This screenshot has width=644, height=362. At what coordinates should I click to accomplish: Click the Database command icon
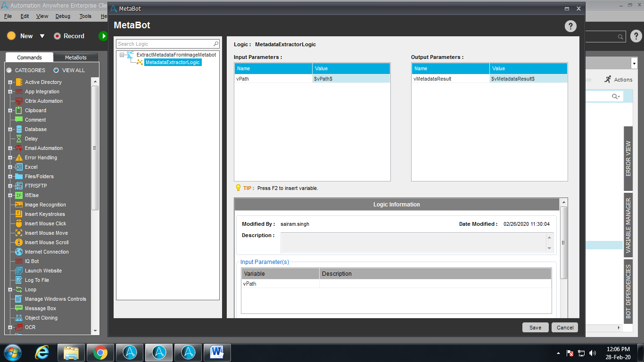[19, 129]
